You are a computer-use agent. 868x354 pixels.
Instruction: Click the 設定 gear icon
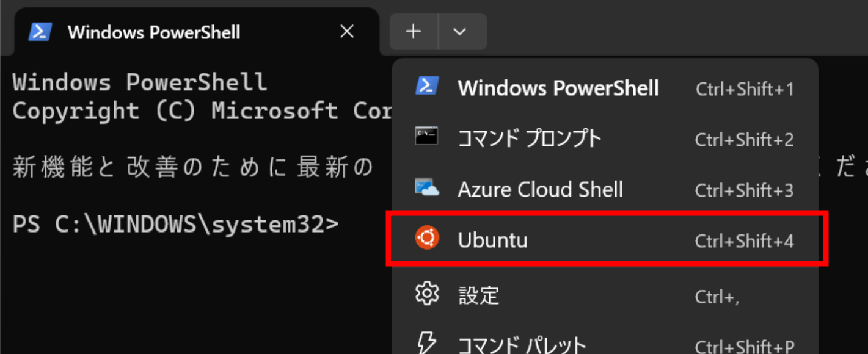[x=427, y=294]
